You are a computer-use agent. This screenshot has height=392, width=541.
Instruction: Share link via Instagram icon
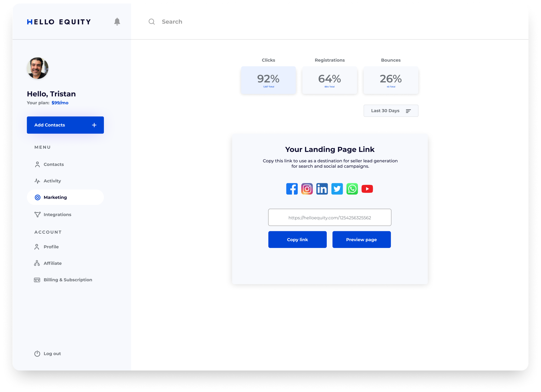pos(307,189)
